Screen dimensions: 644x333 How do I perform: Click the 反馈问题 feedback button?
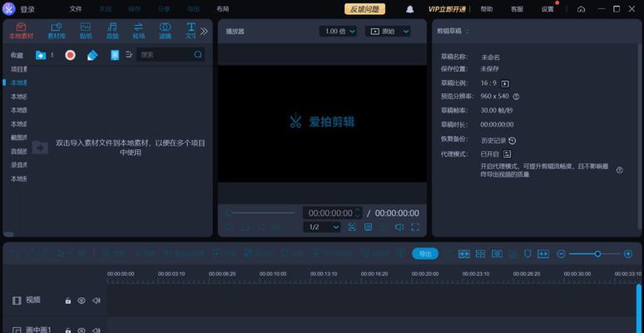click(364, 9)
